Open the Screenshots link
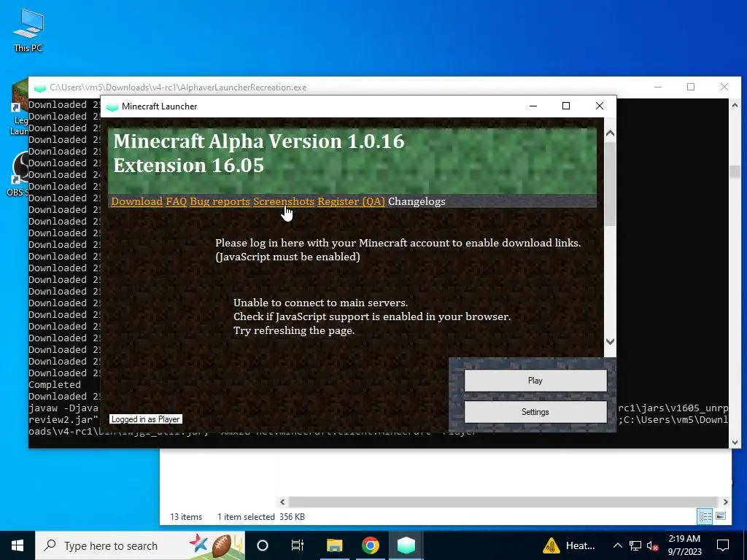The height and width of the screenshot is (560, 747). 284,201
